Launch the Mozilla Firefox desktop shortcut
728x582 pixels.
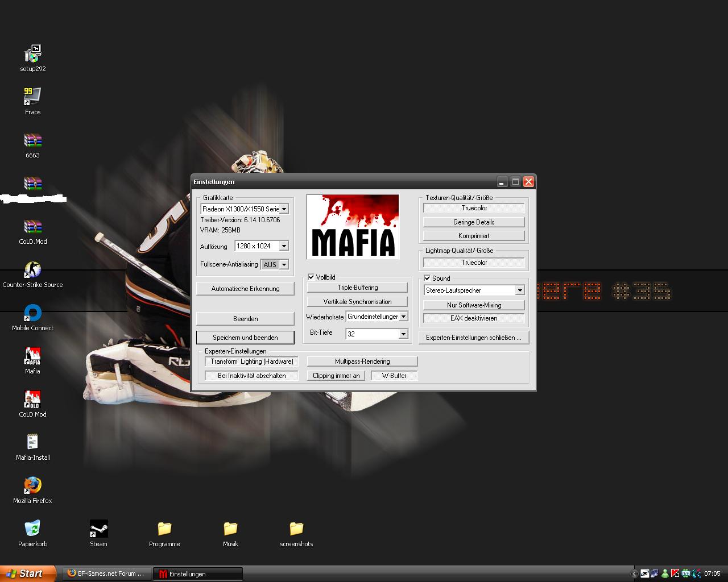click(x=32, y=490)
